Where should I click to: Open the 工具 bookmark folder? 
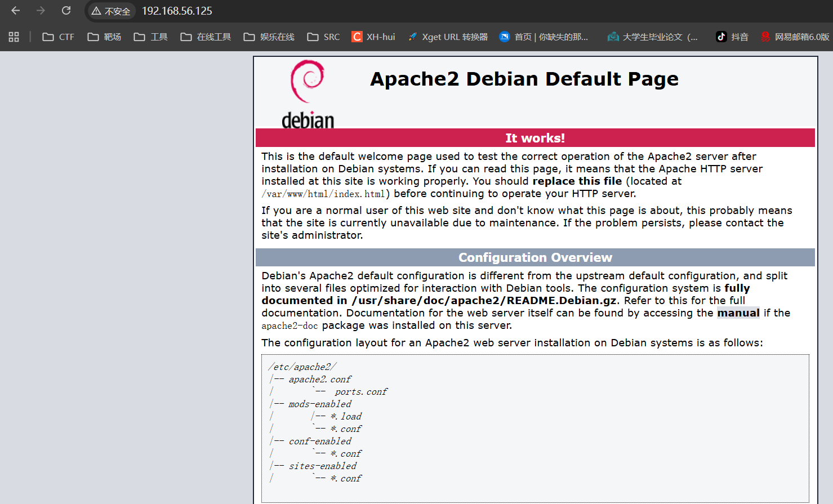pyautogui.click(x=151, y=37)
